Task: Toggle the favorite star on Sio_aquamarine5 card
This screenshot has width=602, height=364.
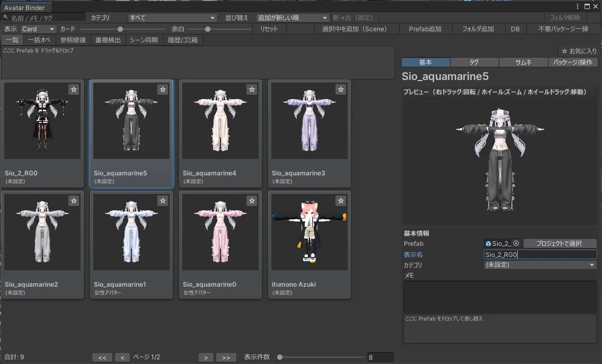Action: tap(163, 90)
